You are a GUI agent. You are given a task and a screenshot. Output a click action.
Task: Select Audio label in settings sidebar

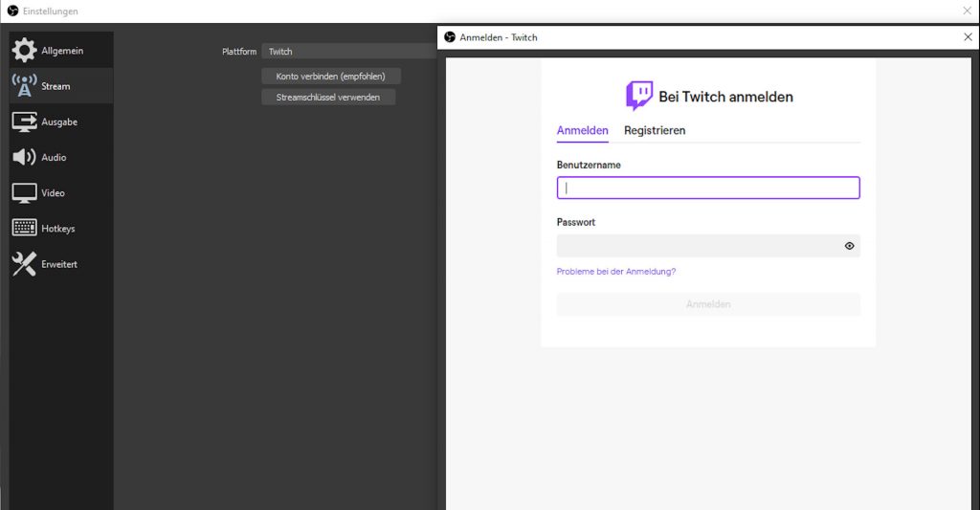54,158
